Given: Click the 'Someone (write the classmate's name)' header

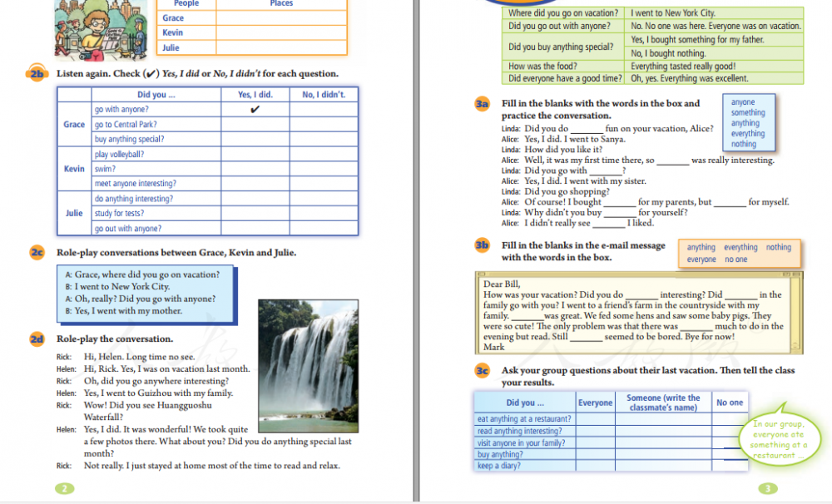Looking at the screenshot, I should pyautogui.click(x=663, y=403).
